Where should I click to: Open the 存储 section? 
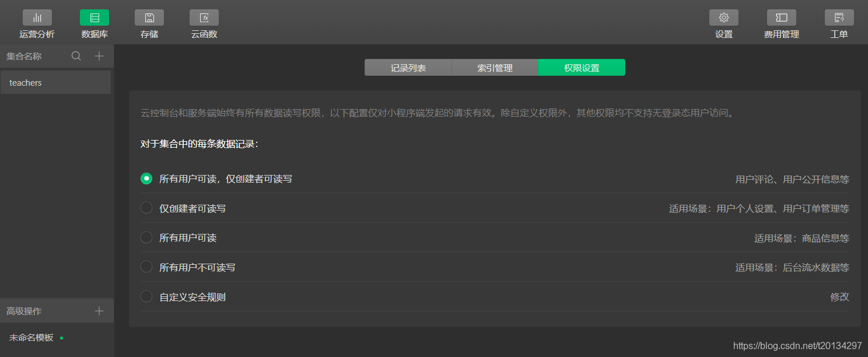tap(149, 23)
